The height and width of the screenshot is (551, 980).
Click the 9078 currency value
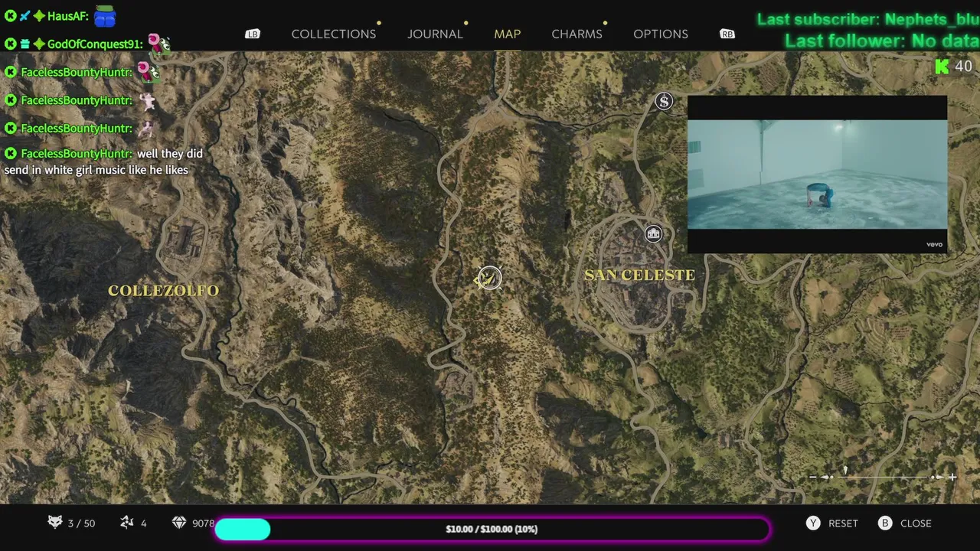click(x=203, y=523)
